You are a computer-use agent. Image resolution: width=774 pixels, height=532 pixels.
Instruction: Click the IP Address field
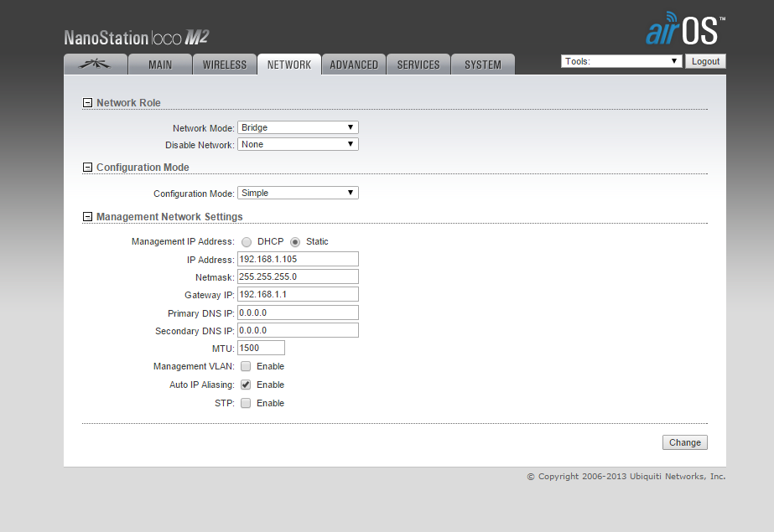(299, 259)
